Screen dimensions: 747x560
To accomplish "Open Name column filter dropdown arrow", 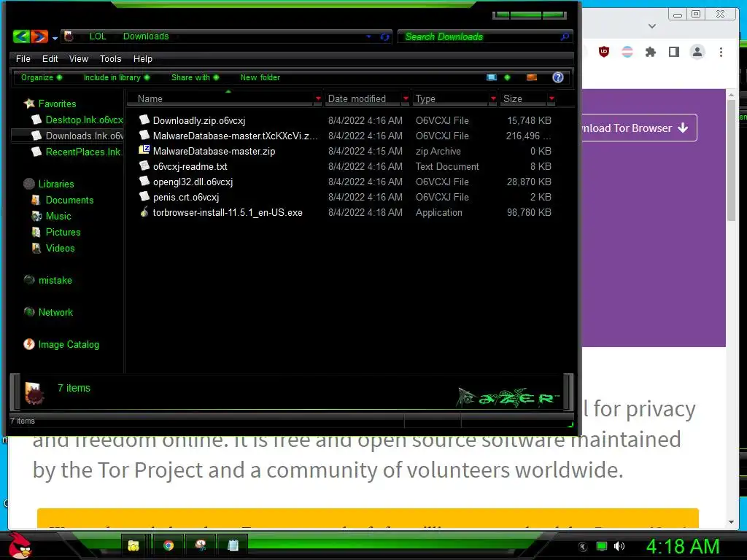I will point(318,98).
